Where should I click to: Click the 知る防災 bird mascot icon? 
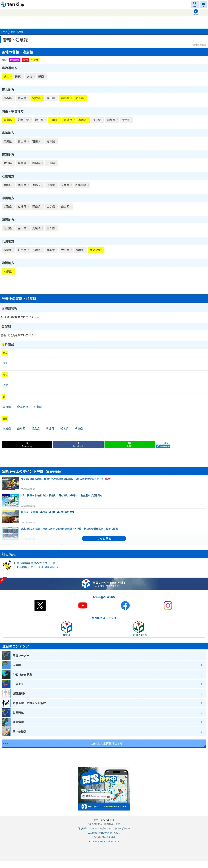click(7, 565)
